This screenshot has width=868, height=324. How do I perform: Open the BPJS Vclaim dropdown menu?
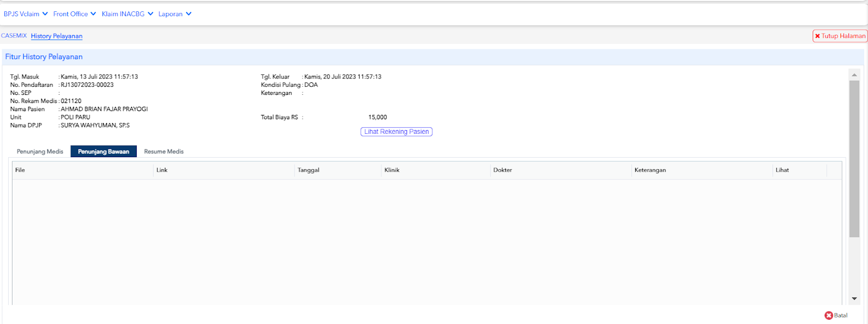click(25, 14)
